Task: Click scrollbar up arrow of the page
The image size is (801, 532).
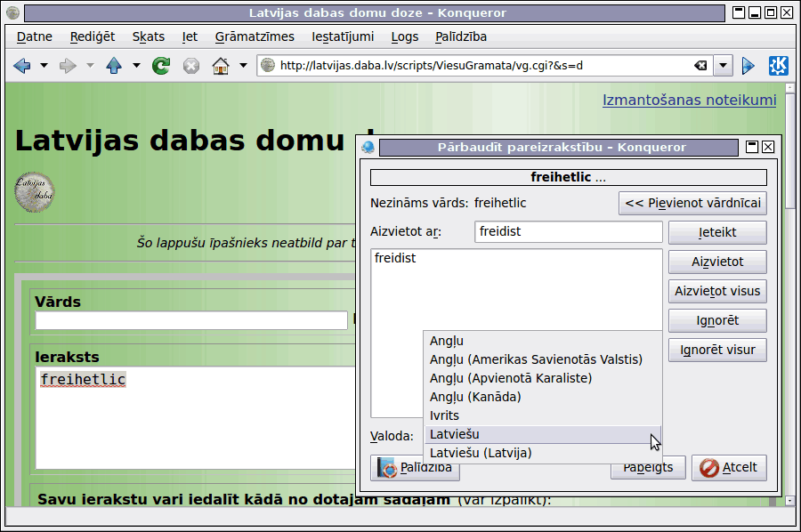Action: point(790,88)
